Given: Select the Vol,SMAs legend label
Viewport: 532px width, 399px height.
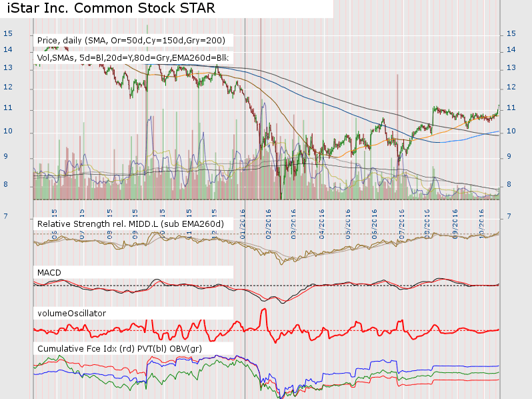Looking at the screenshot, I should (133, 58).
